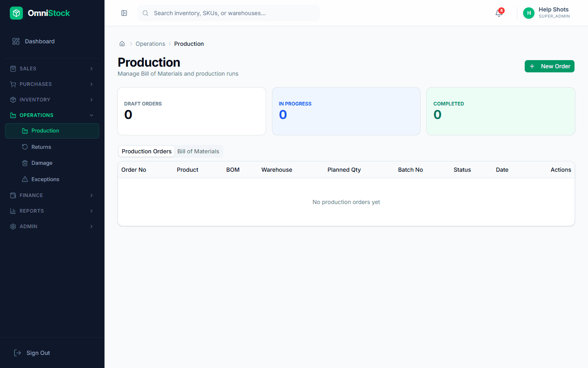
Task: Click the Completed card
Action: [501, 111]
